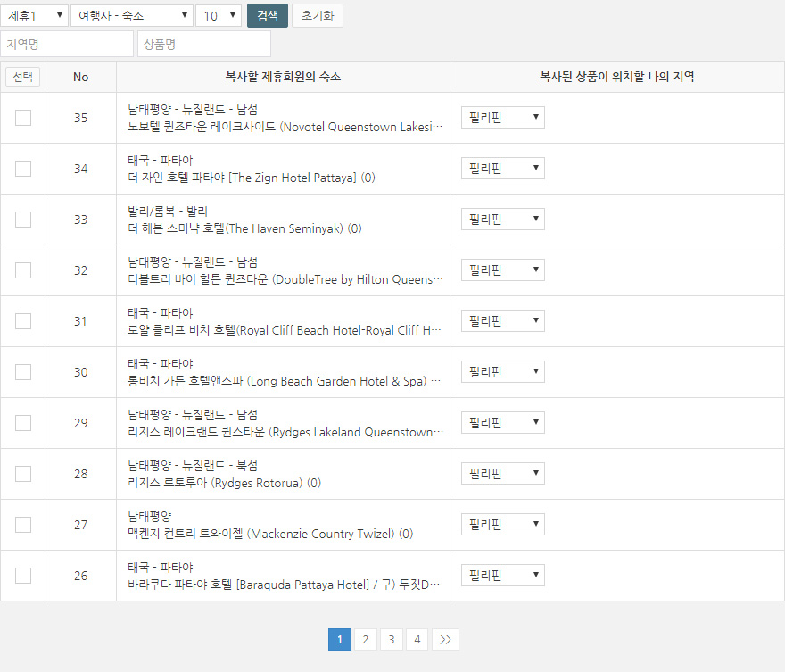Check the checkbox for row No 31
Screen dimensions: 785x672
pos(23,321)
